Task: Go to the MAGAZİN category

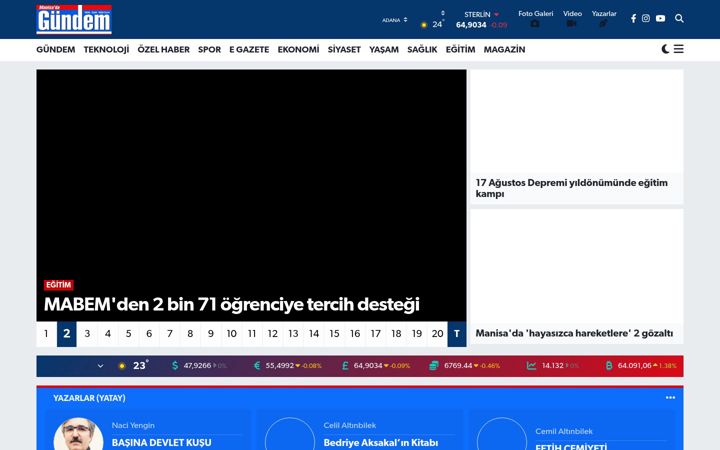Action: pyautogui.click(x=504, y=49)
